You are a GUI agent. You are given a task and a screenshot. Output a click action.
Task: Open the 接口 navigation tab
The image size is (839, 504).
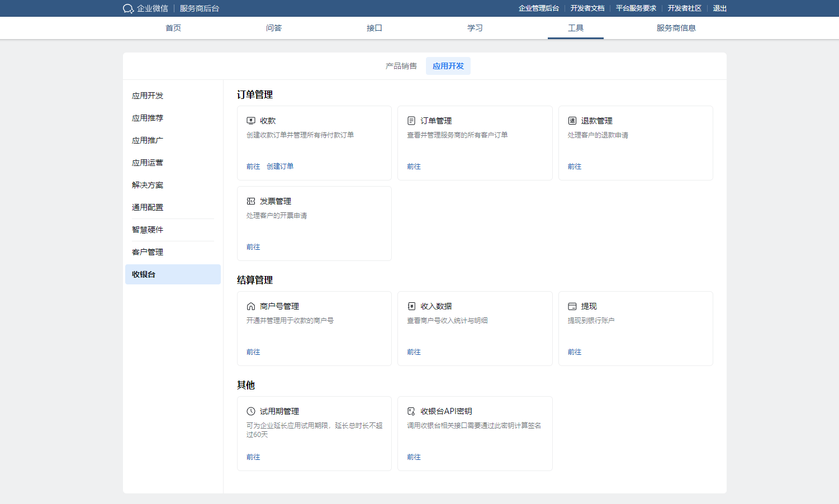pyautogui.click(x=374, y=28)
